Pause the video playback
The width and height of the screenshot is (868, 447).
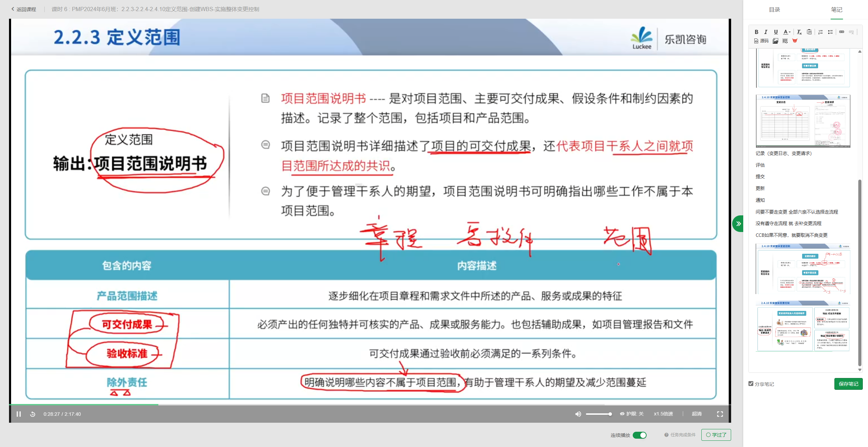point(19,414)
